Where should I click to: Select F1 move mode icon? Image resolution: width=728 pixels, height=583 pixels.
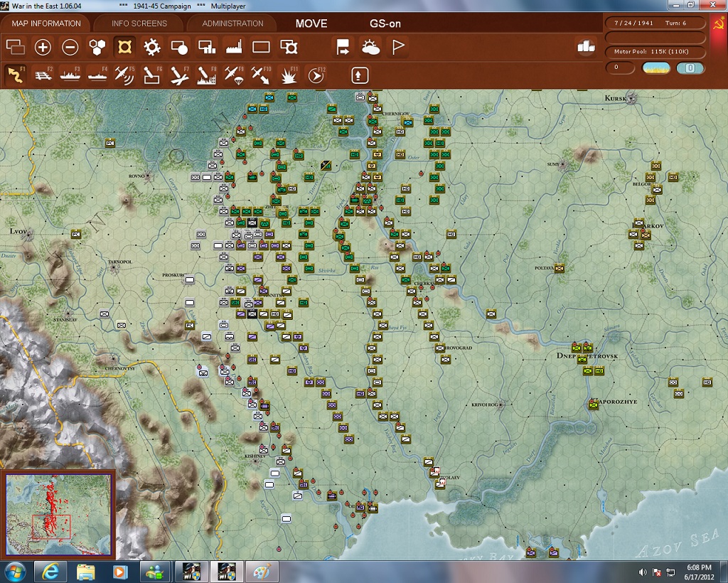coord(16,75)
